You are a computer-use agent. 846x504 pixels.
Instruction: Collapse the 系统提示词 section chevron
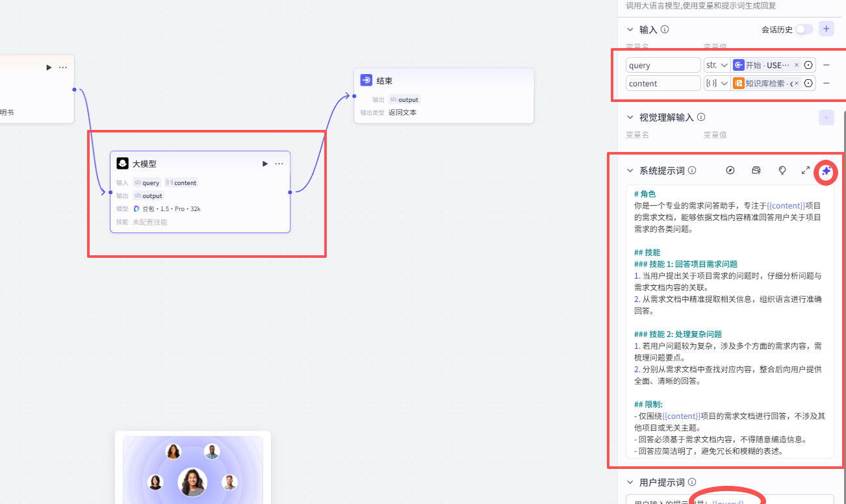(629, 170)
